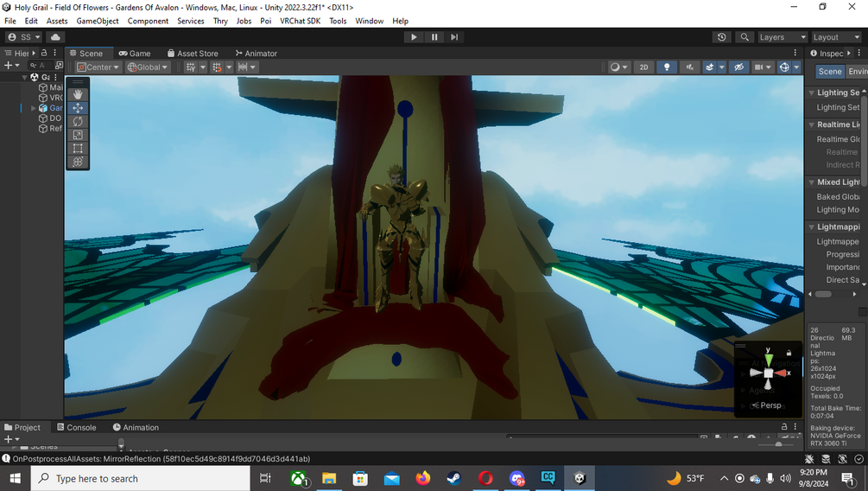Toggle scene effects (skybox/fog) button
868x491 pixels.
tap(710, 67)
